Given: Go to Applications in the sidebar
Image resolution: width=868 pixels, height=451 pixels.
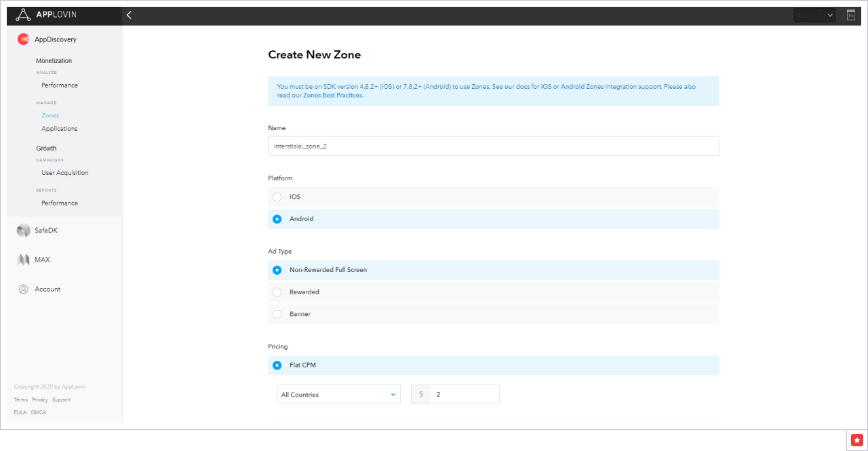Looking at the screenshot, I should tap(60, 129).
